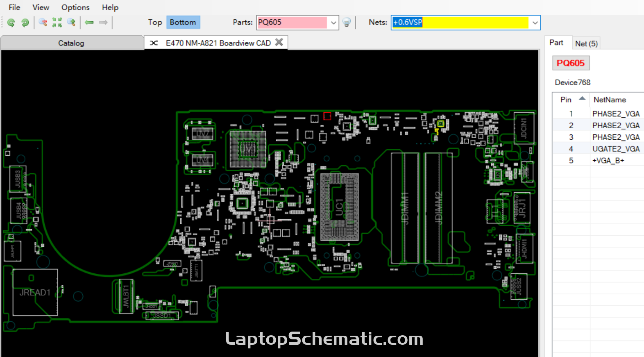Select the Bottom board side
Viewport: 644px width, 357px height.
183,23
